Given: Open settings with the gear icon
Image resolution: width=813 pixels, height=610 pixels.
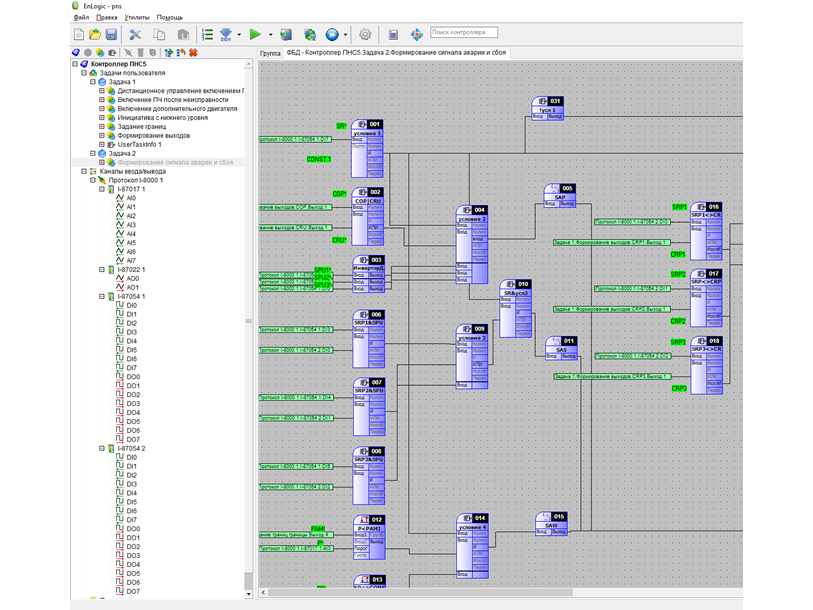Looking at the screenshot, I should pos(365,35).
